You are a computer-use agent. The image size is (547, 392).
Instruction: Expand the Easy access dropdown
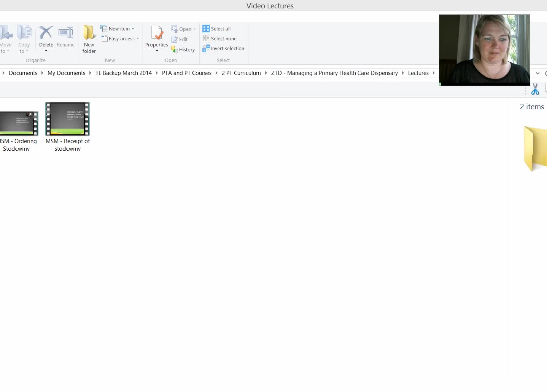[x=138, y=38]
